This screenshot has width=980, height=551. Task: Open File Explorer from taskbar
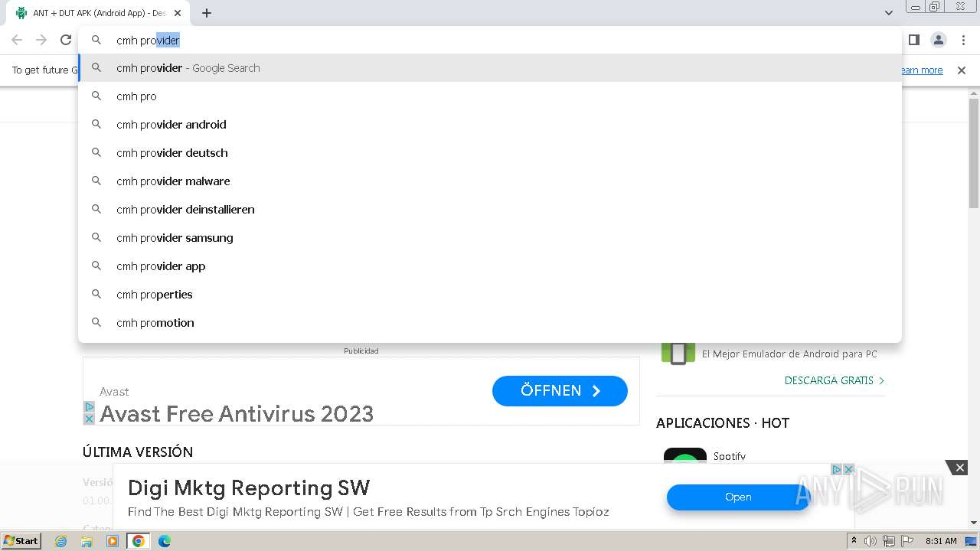point(87,541)
